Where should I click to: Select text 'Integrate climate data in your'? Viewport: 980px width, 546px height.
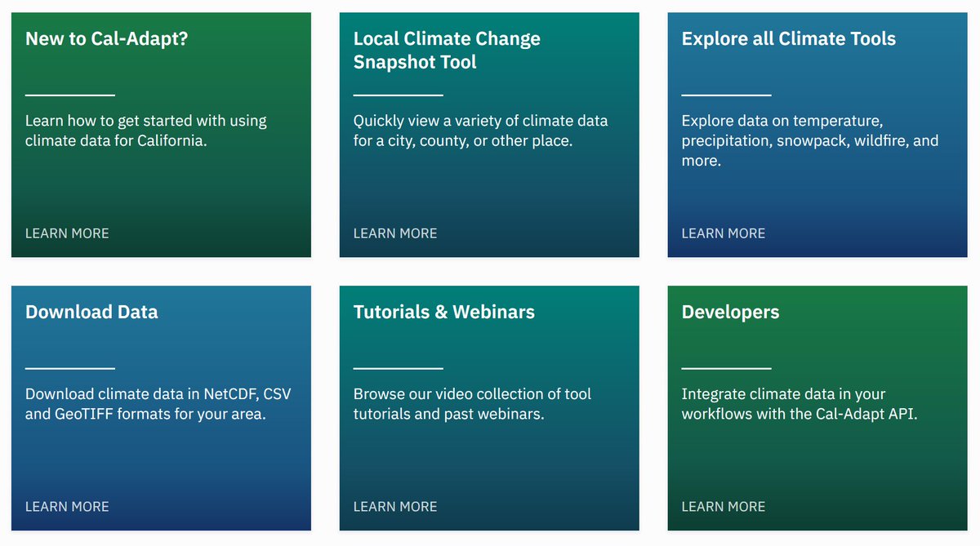(x=784, y=394)
